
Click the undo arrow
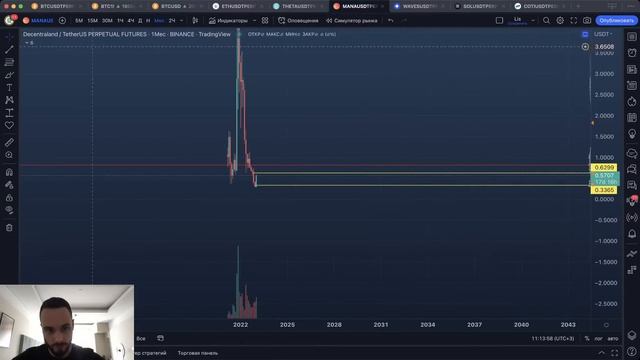391,20
